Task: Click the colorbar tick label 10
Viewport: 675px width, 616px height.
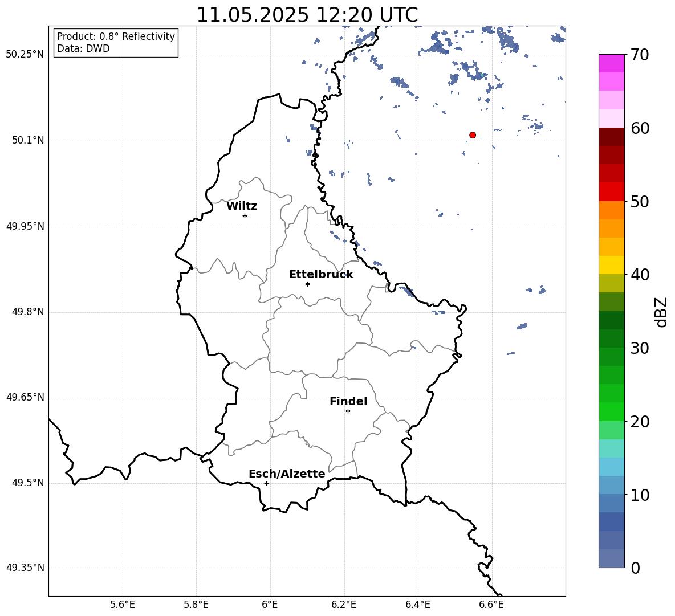Action: coord(640,495)
